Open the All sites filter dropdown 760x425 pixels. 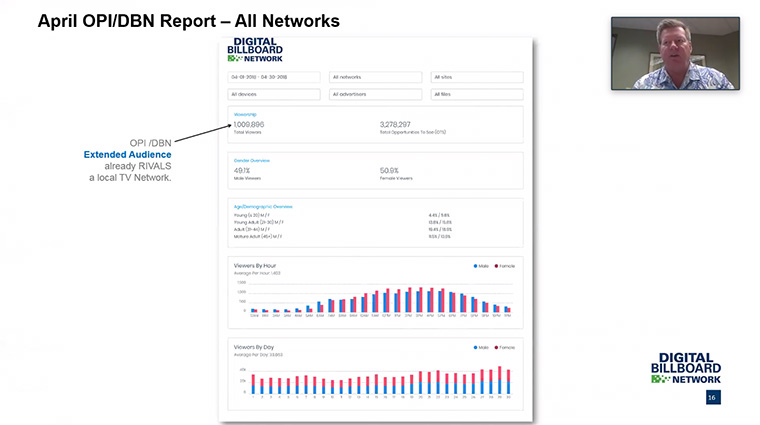[x=477, y=77]
